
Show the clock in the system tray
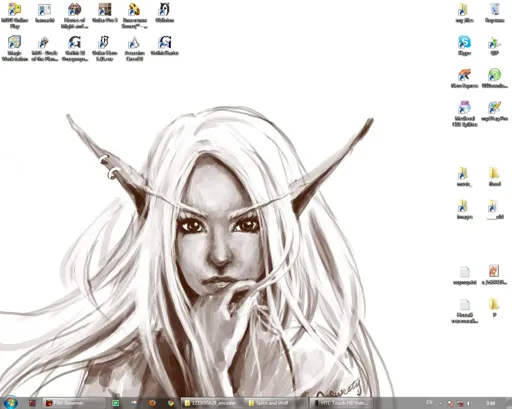[490, 403]
